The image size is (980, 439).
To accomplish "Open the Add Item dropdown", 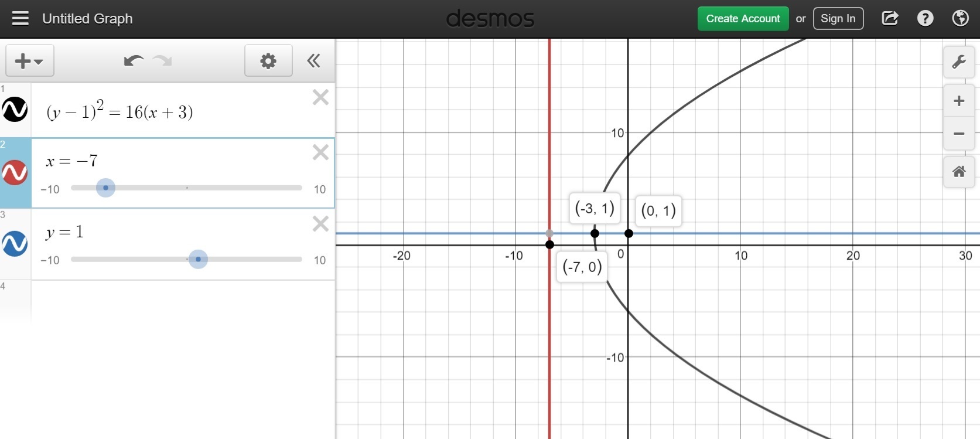I will [x=30, y=60].
